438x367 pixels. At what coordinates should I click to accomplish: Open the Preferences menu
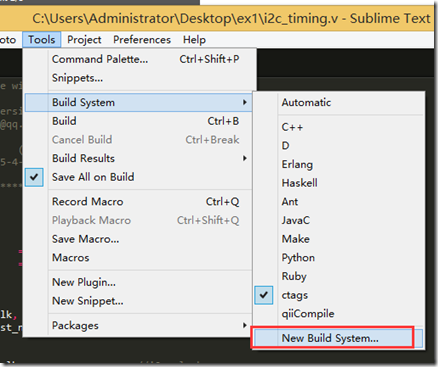point(142,40)
